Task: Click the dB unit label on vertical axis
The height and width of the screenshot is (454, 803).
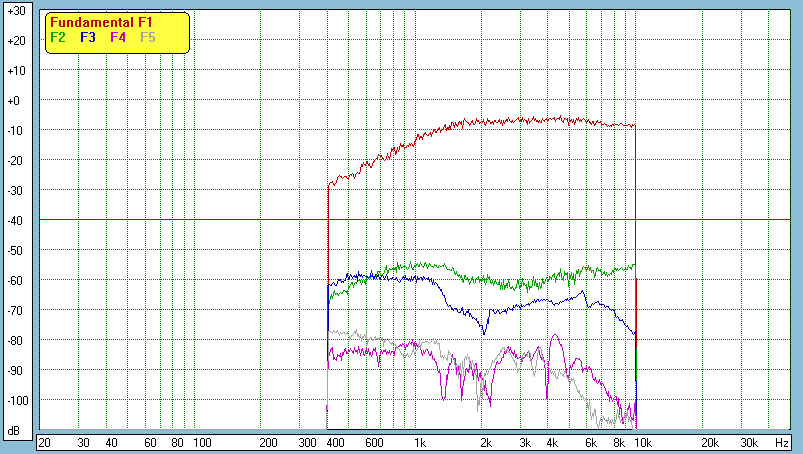Action: pyautogui.click(x=15, y=430)
